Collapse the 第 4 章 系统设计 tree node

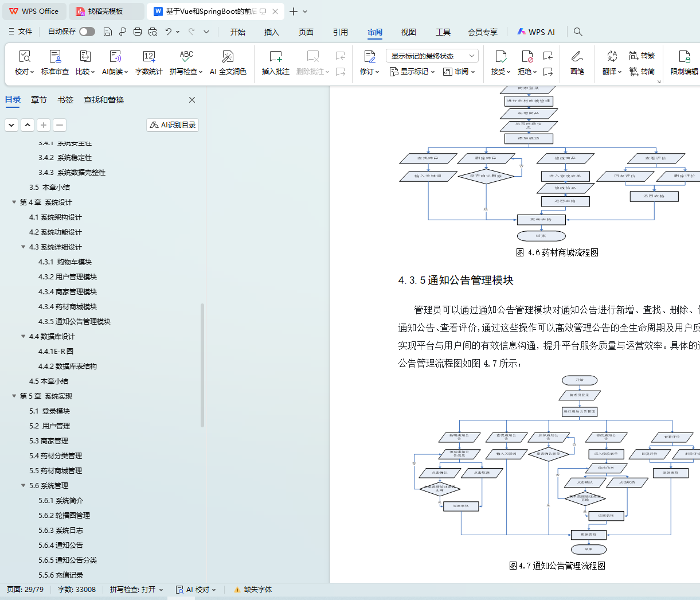[14, 202]
